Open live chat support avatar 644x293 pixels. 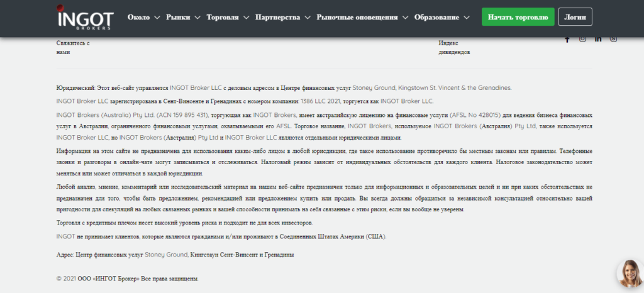tap(630, 274)
